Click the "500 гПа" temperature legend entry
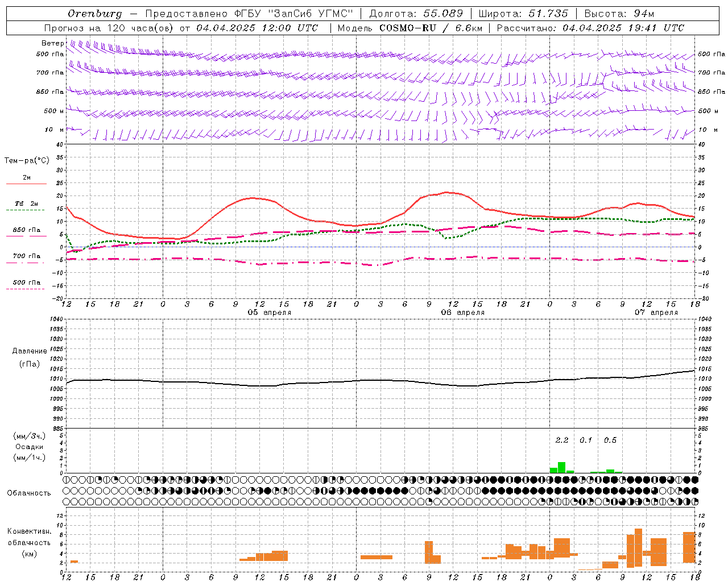 (27, 282)
